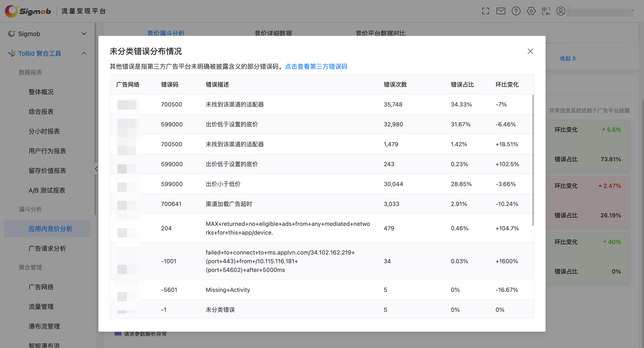Switch to 竞价详细数据 tab

tap(273, 33)
